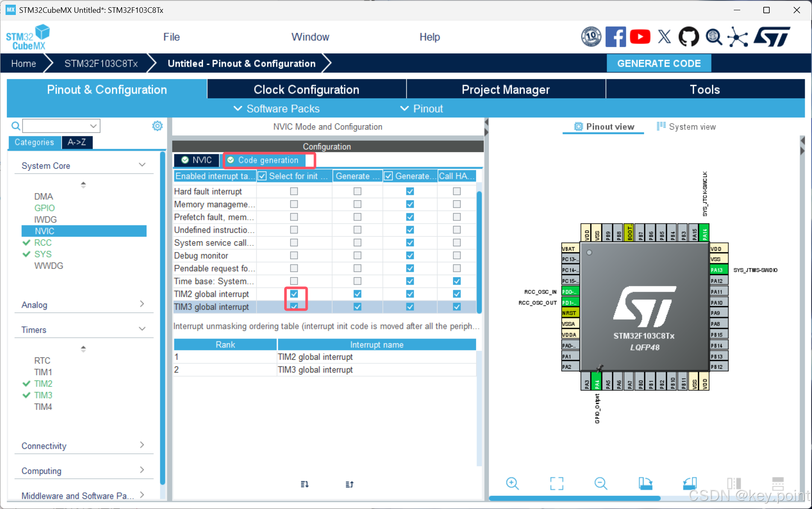Toggle Call HAL handler for TIM2 interrupt
This screenshot has width=812, height=509.
(457, 294)
